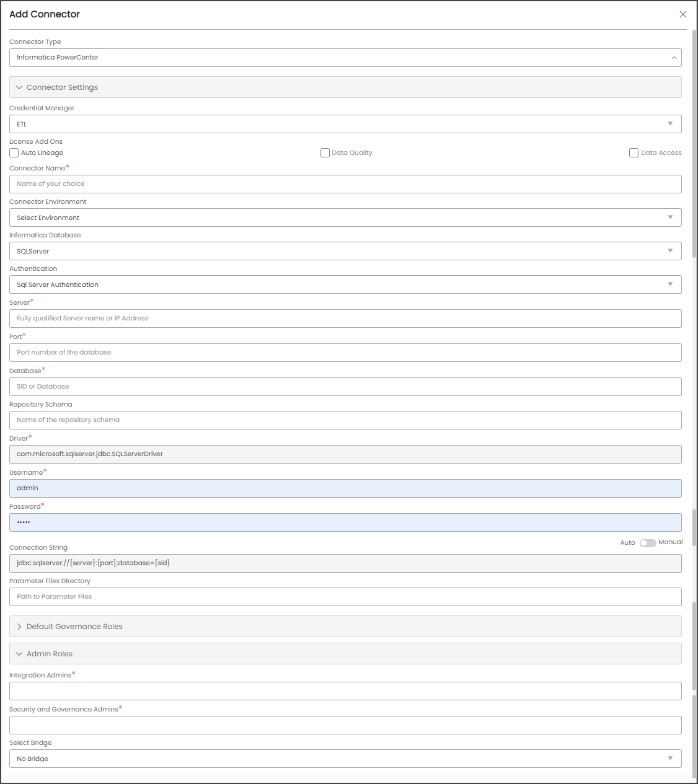Click the chevron icon on Connector Type field
Screen dimensions: 698x784
[x=675, y=58]
